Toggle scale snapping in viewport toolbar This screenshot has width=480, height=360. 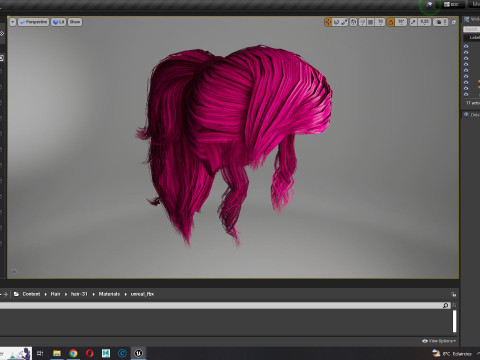pyautogui.click(x=413, y=22)
